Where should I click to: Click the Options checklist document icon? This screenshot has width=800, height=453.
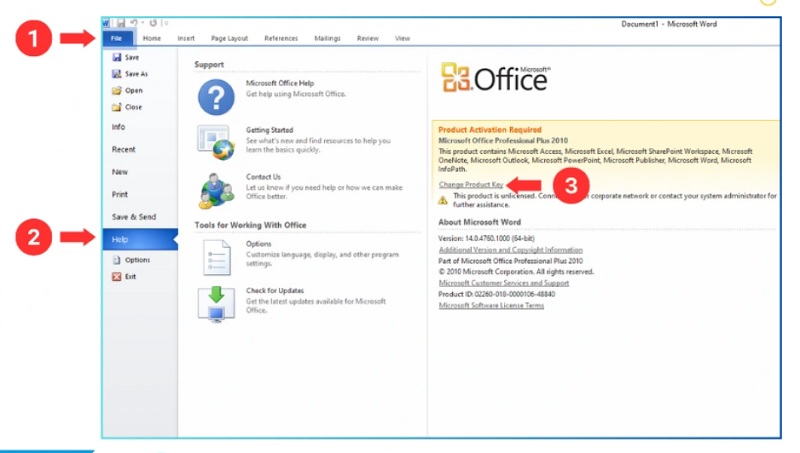(216, 258)
